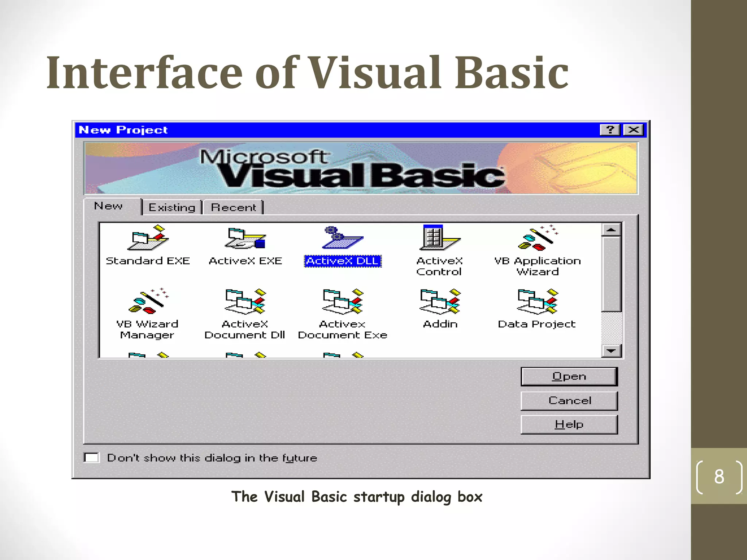
Task: Click the 'Addin' label
Action: [440, 324]
